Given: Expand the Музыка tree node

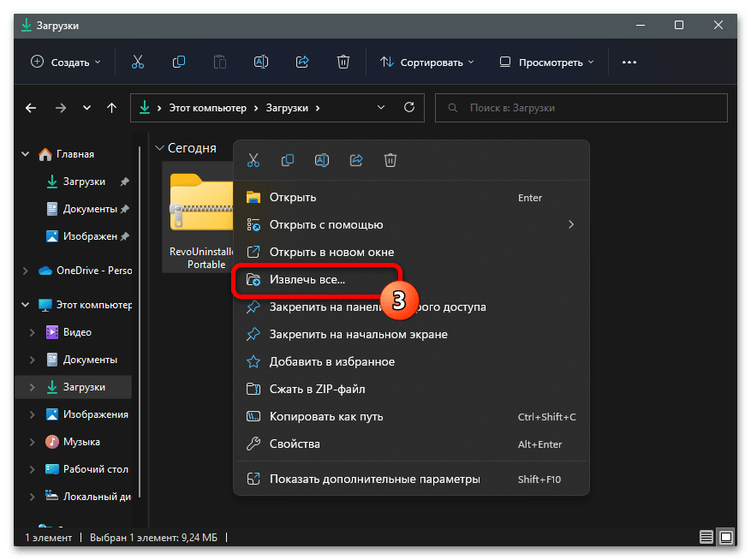Looking at the screenshot, I should (x=32, y=442).
